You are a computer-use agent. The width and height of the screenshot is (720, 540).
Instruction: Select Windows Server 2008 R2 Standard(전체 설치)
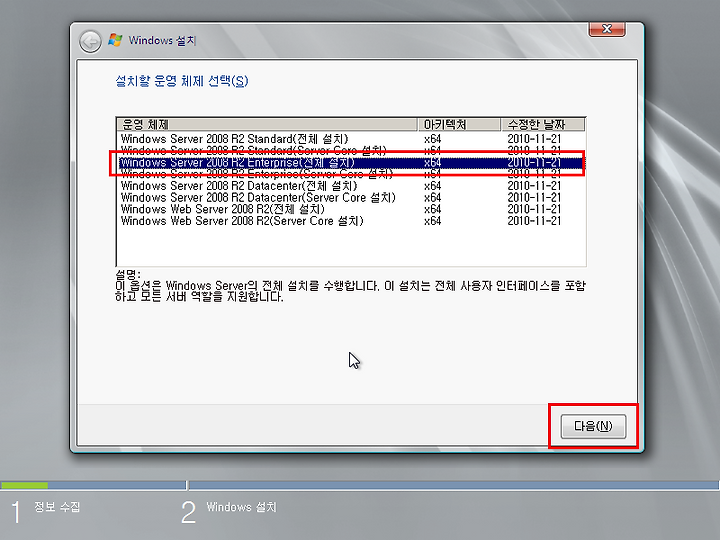pyautogui.click(x=351, y=139)
